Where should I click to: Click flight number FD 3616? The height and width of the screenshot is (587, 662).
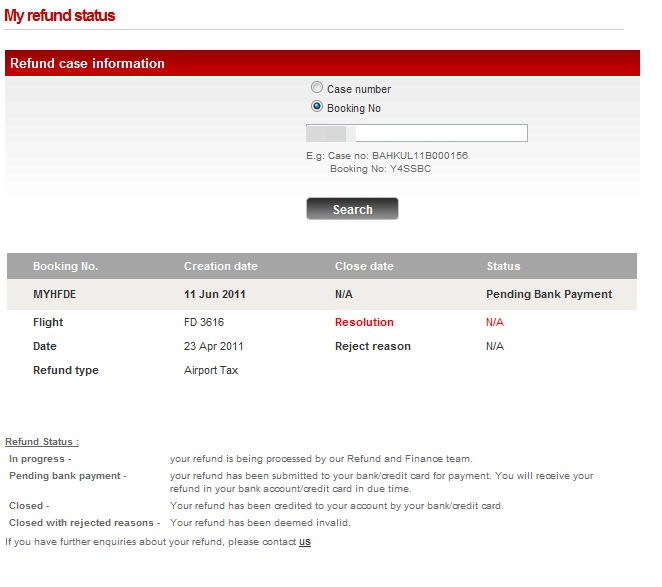coord(204,322)
